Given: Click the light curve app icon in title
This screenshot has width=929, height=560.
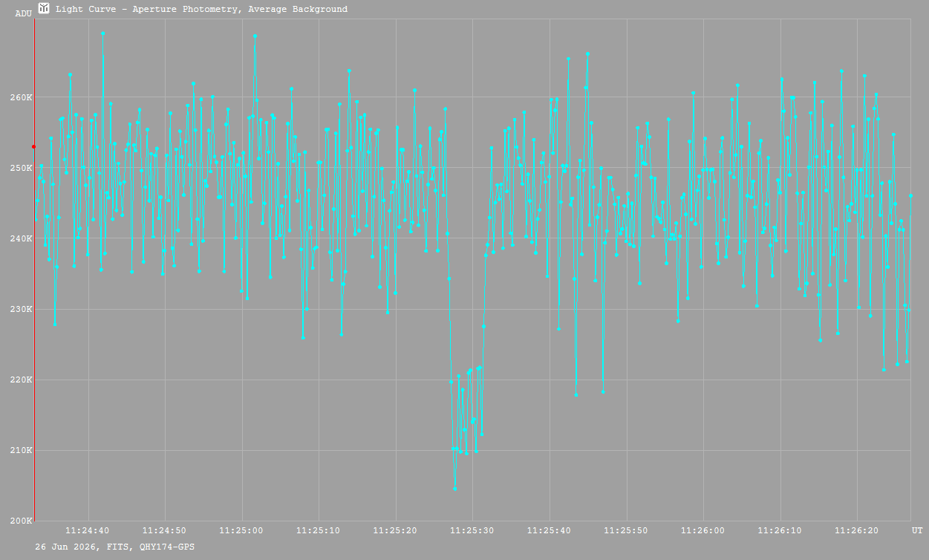Looking at the screenshot, I should click(x=45, y=9).
